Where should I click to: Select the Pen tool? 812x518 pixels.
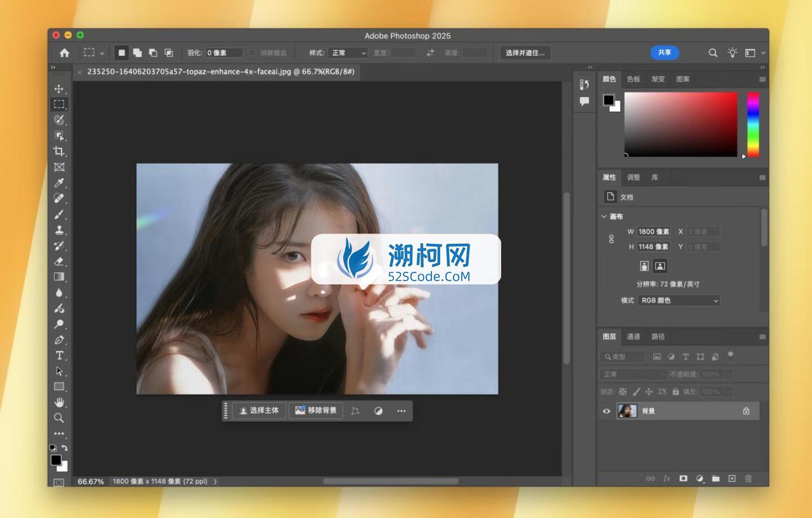pyautogui.click(x=59, y=340)
